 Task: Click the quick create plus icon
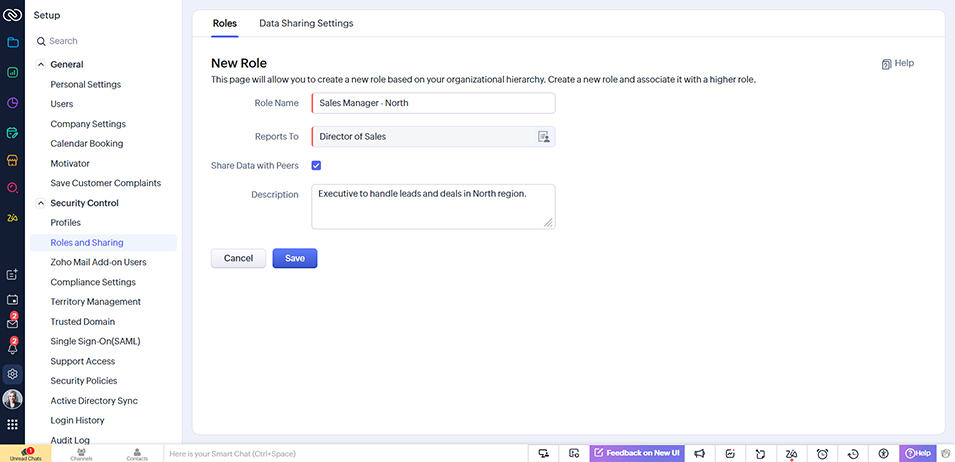(12, 275)
